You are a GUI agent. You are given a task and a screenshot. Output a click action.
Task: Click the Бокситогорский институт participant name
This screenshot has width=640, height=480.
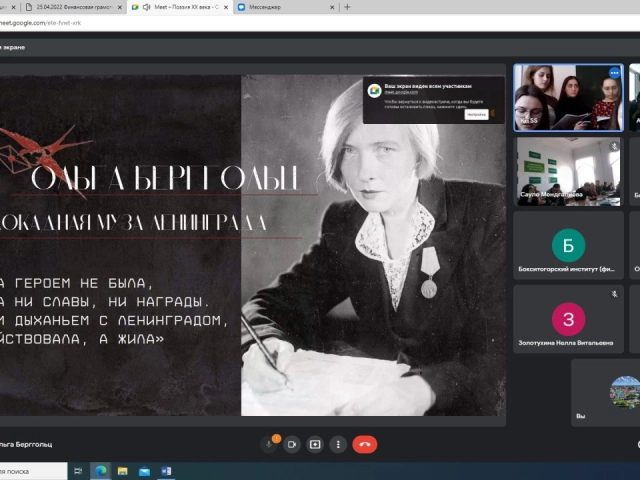tap(567, 269)
